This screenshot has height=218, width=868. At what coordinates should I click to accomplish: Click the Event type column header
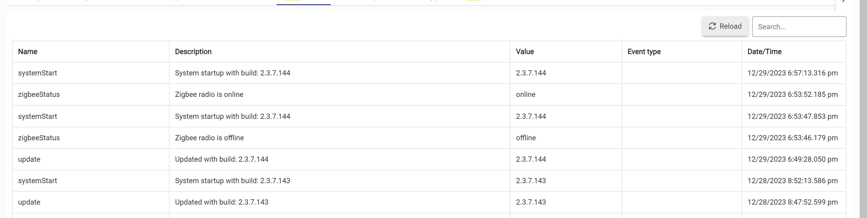[644, 52]
